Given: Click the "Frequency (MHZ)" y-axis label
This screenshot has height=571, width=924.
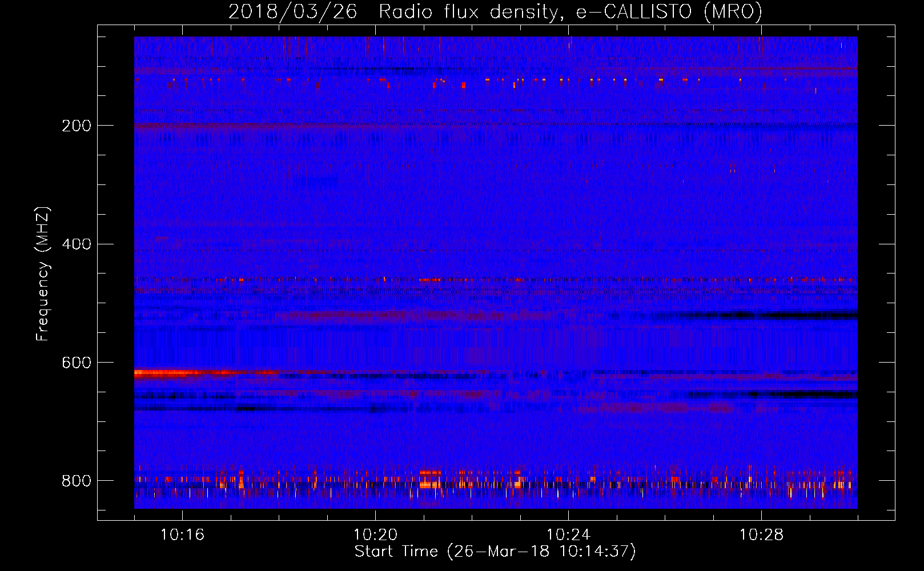Looking at the screenshot, I should point(43,274).
